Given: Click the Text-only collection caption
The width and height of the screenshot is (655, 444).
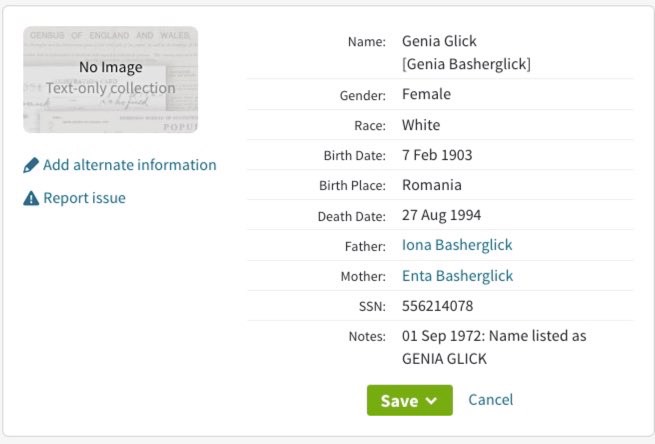Looking at the screenshot, I should (110, 88).
